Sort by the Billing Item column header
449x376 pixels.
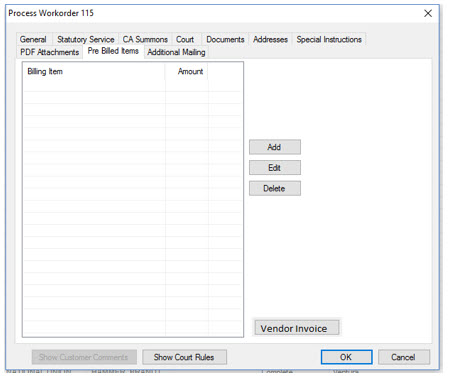(x=94, y=71)
